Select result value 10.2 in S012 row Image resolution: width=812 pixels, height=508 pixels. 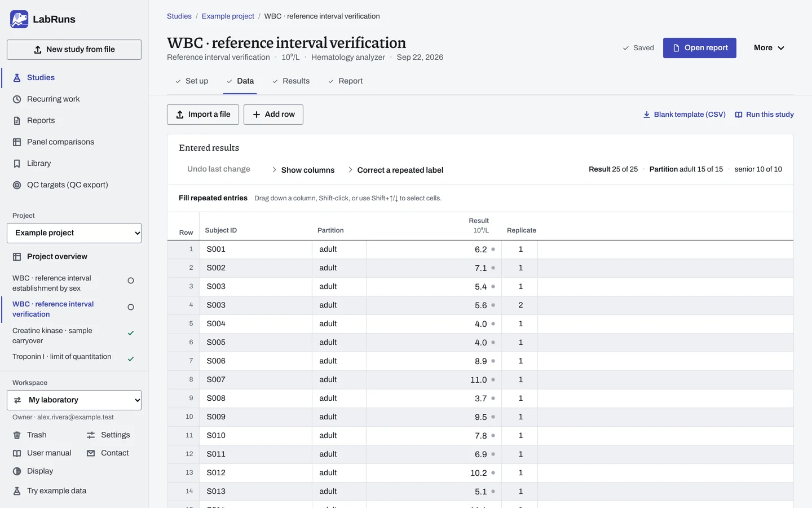coord(434,473)
